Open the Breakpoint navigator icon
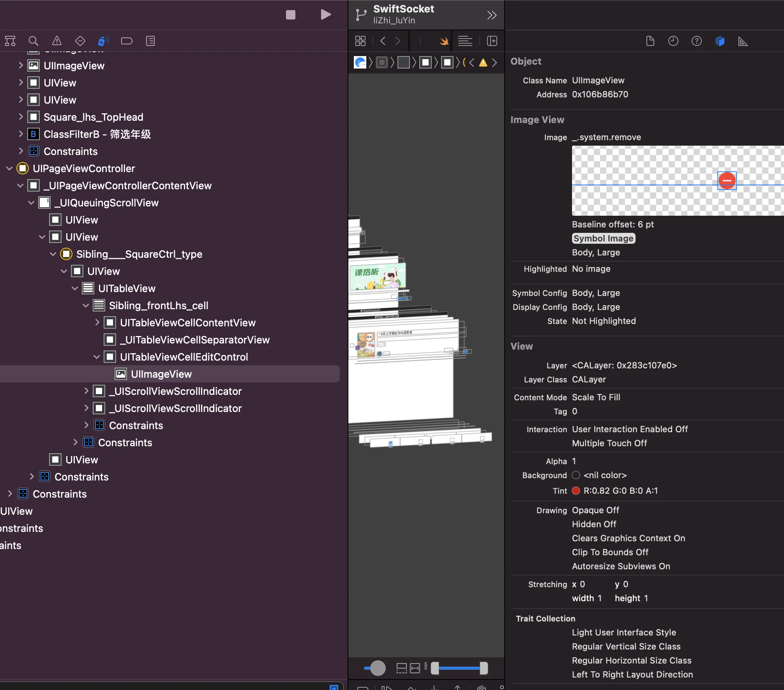 coord(127,41)
